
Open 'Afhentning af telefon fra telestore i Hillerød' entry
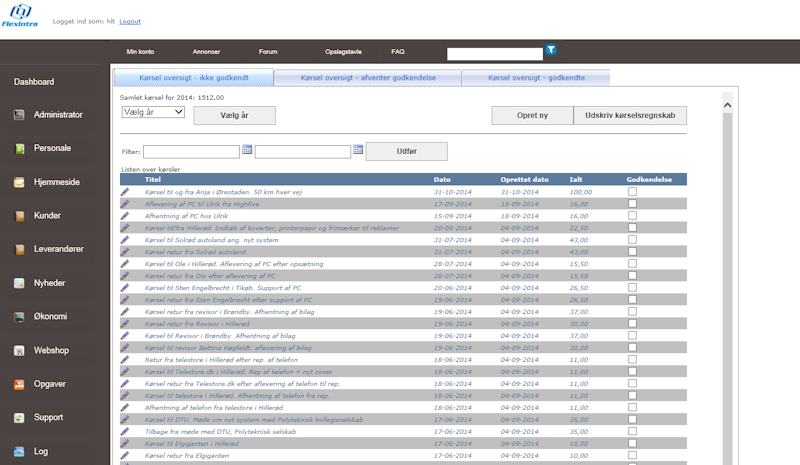(214, 407)
